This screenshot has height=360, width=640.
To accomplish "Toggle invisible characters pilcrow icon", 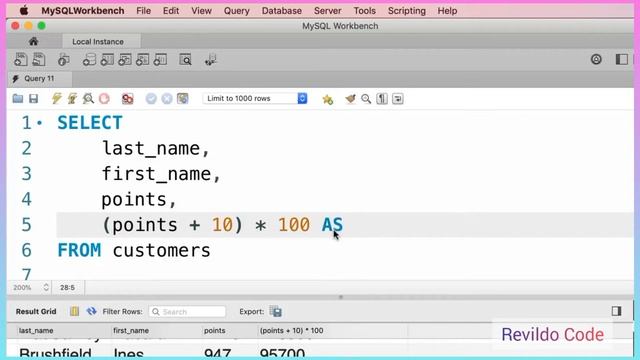I will coord(382,99).
